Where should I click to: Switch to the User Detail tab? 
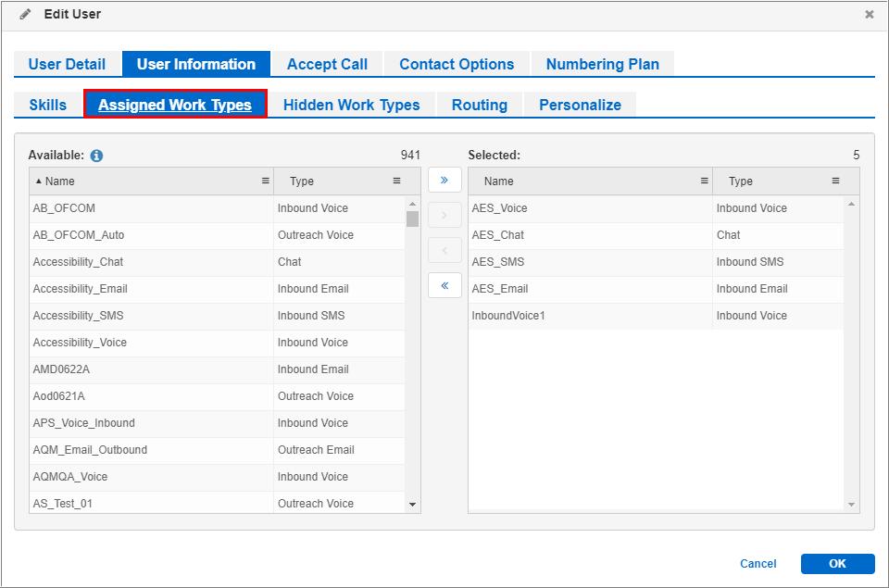coord(66,64)
